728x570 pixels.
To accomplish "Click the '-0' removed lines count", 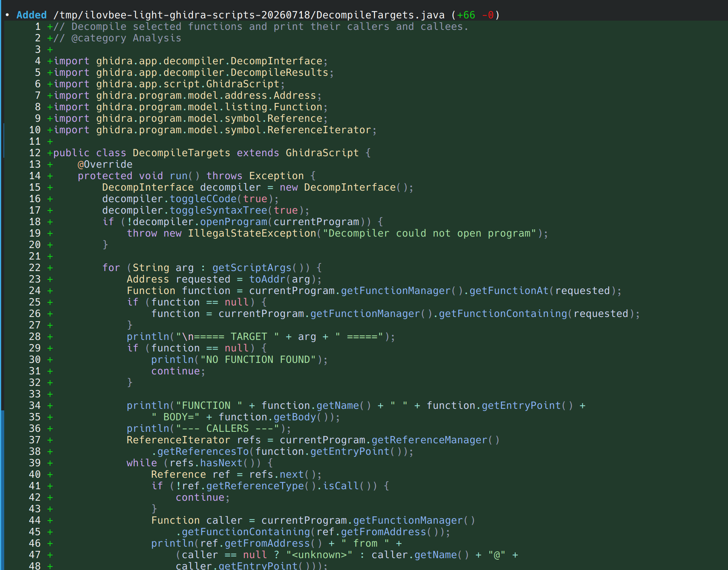I will click(488, 15).
